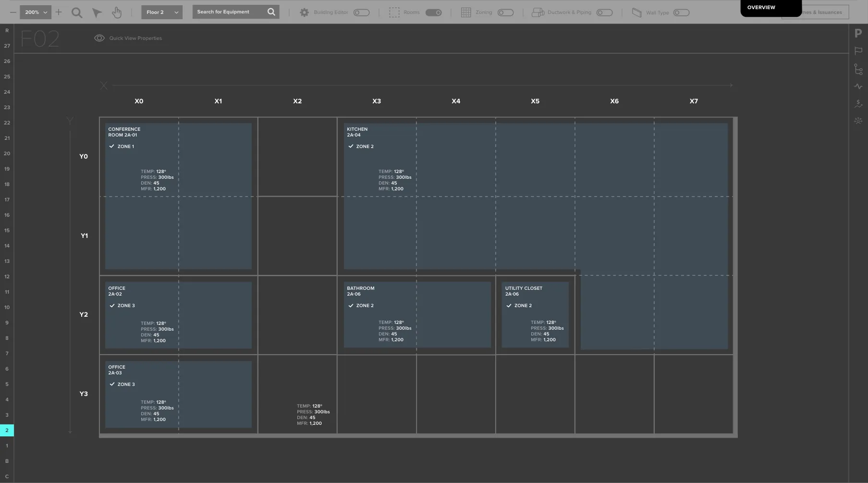Toggle the Building Editor switch
The image size is (868, 483).
tap(361, 12)
